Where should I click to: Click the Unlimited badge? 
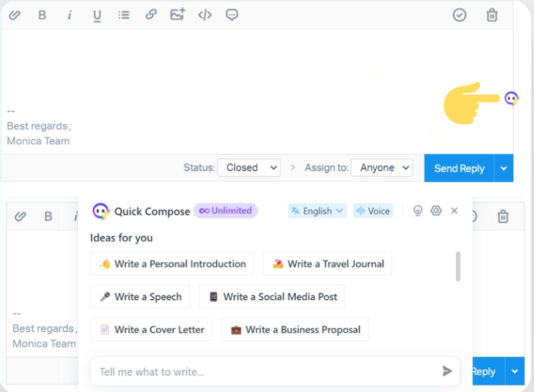click(x=226, y=211)
